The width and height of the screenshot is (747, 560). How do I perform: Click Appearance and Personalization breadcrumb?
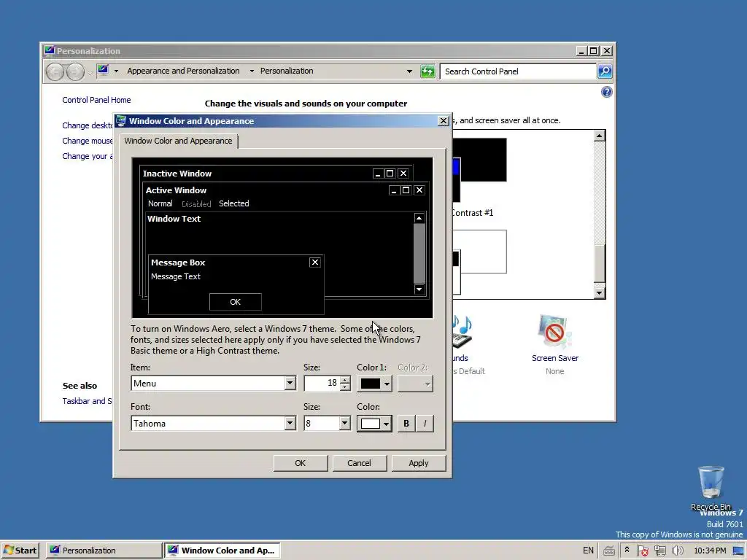(x=183, y=71)
